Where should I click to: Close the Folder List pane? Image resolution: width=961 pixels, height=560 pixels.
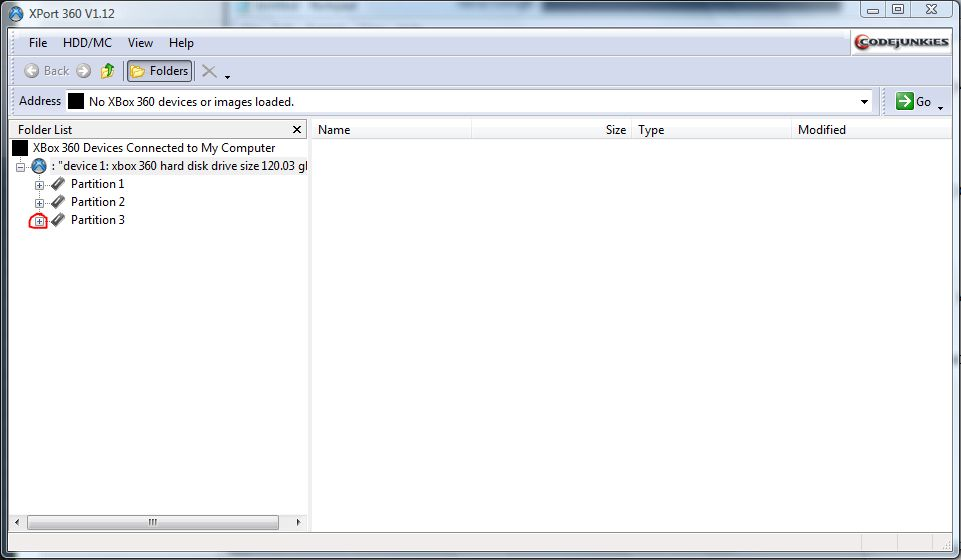[x=297, y=129]
